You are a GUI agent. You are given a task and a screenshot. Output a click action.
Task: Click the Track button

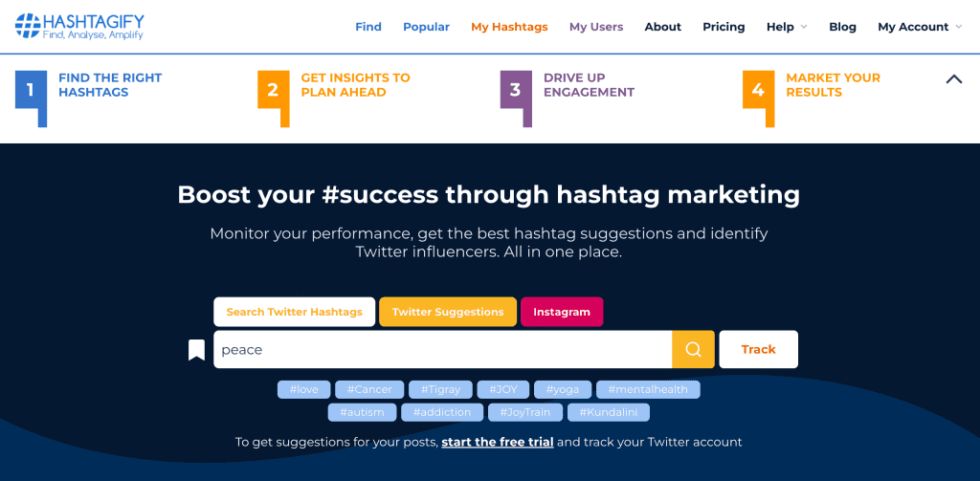[759, 349]
